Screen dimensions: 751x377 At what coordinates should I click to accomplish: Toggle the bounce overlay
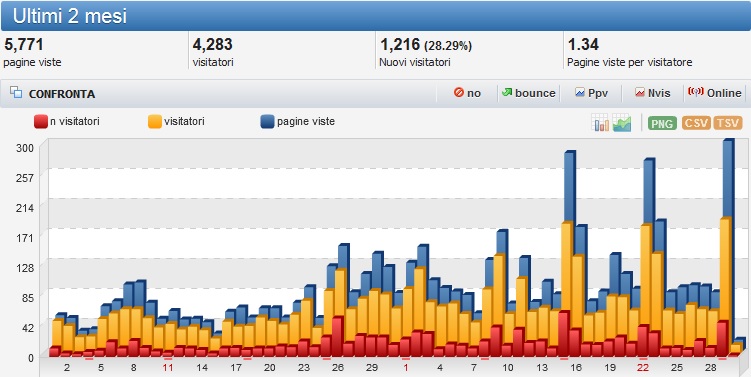pos(529,93)
